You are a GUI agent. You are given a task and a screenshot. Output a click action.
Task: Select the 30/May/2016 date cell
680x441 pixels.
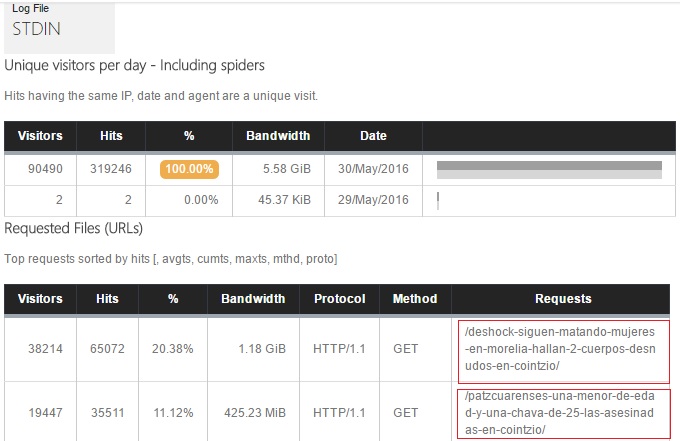[x=373, y=169]
